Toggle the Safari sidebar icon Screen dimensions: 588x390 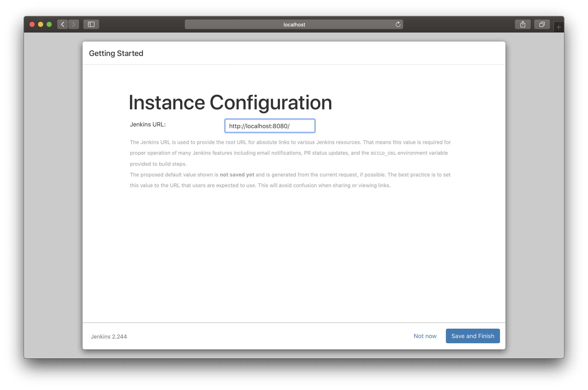91,24
